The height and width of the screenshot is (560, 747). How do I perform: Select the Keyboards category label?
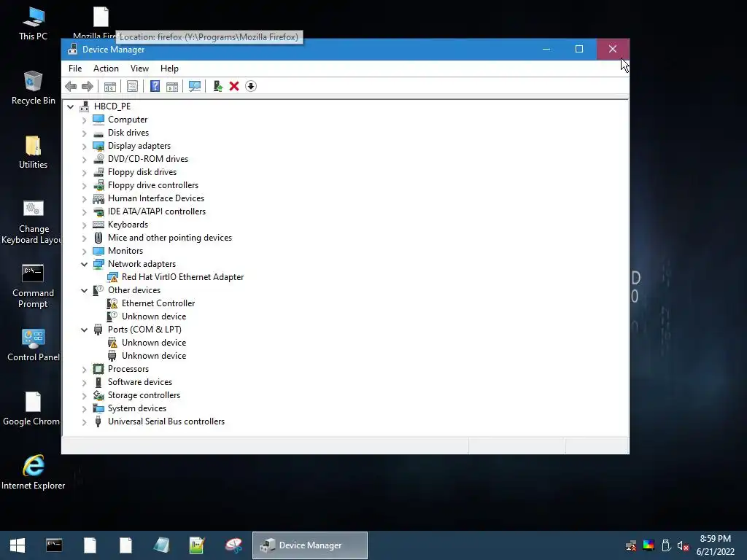click(x=128, y=225)
